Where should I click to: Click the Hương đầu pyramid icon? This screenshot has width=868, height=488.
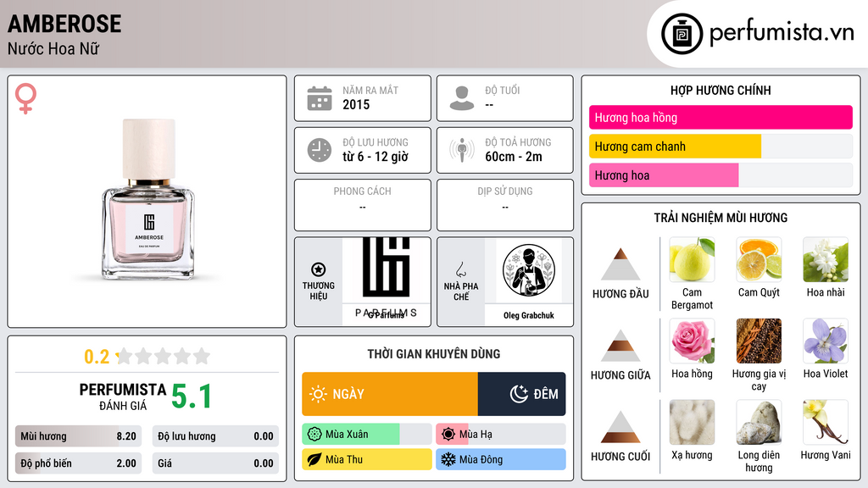pyautogui.click(x=620, y=264)
